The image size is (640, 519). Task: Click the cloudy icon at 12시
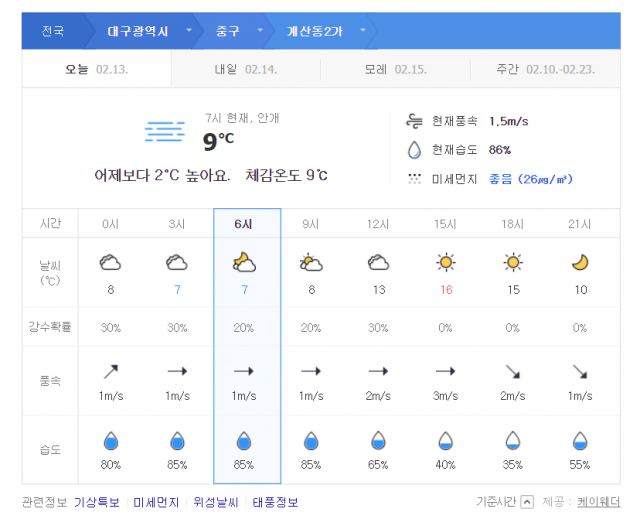378,263
